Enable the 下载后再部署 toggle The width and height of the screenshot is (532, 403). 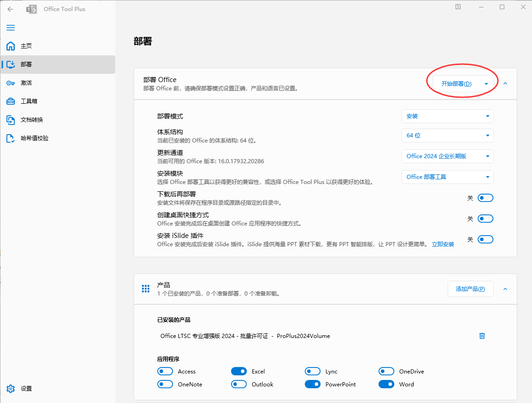pyautogui.click(x=485, y=198)
